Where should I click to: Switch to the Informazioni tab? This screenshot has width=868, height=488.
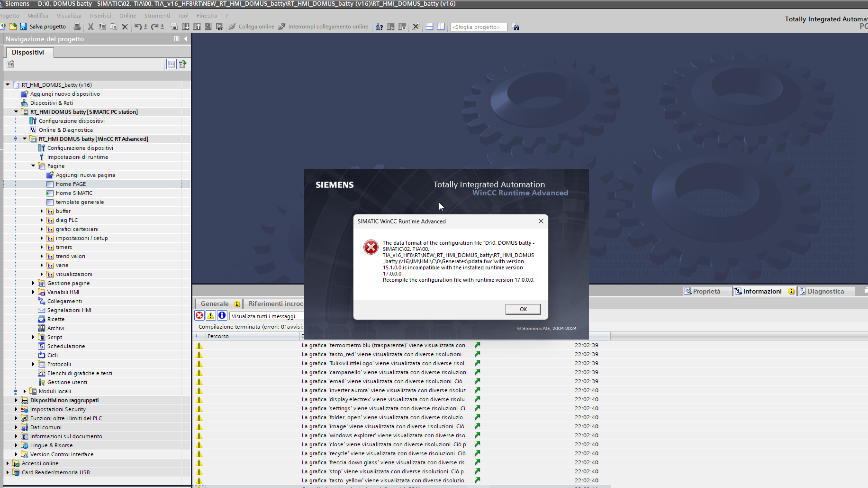764,291
